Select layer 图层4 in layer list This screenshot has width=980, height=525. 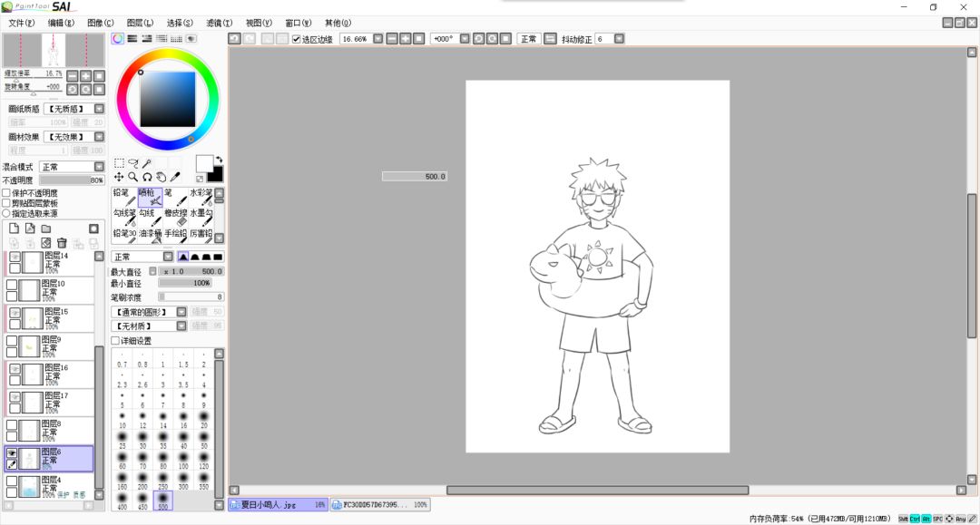[49, 486]
